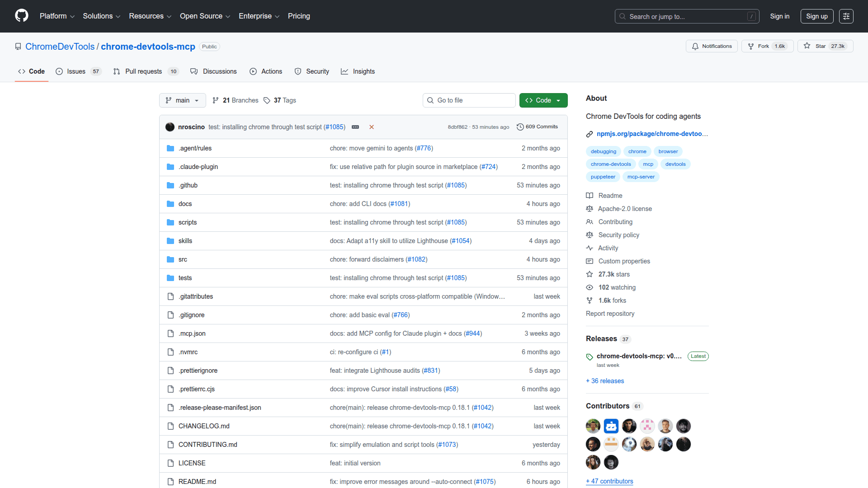
Task: Switch to the Issues tab
Action: [75, 71]
